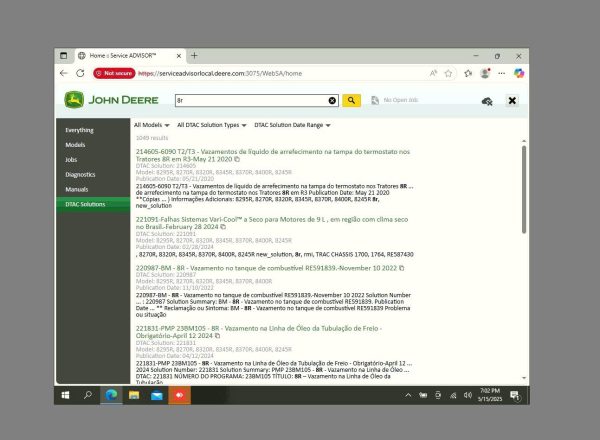Add page to favorites star icon

(x=448, y=73)
